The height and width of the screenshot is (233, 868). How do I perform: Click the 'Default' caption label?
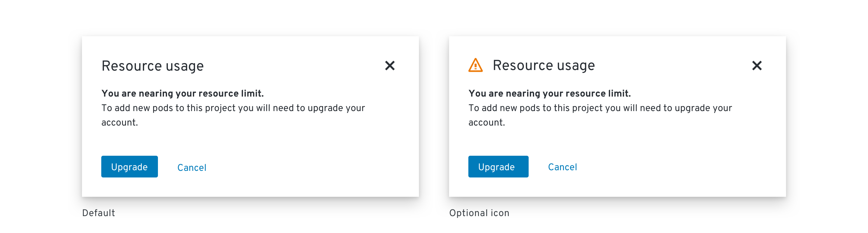coord(99,213)
